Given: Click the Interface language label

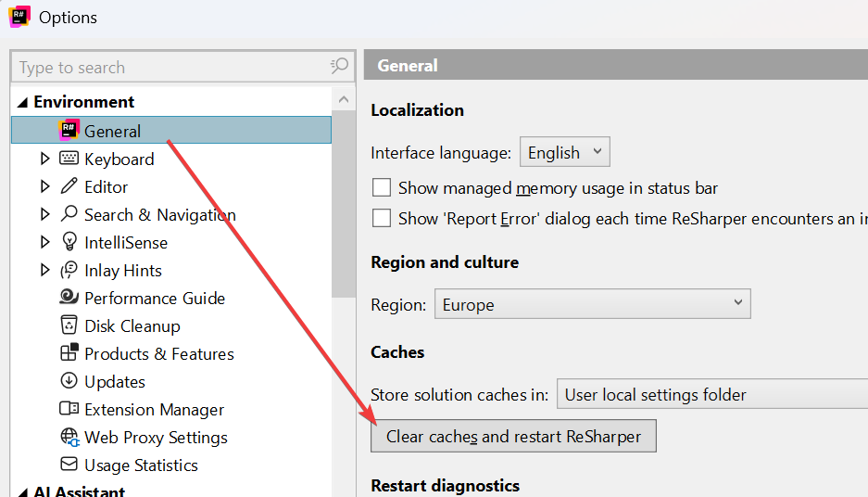Looking at the screenshot, I should (x=441, y=152).
